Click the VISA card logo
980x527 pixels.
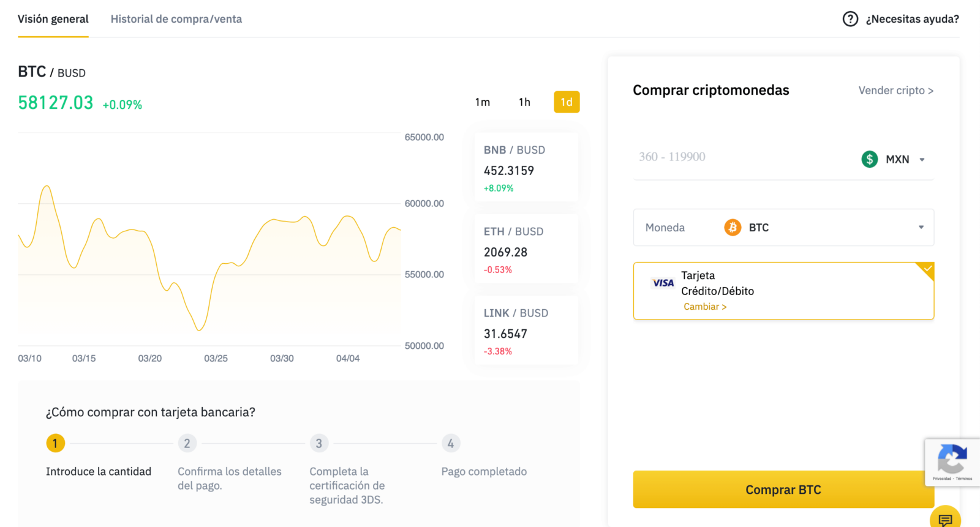(663, 283)
